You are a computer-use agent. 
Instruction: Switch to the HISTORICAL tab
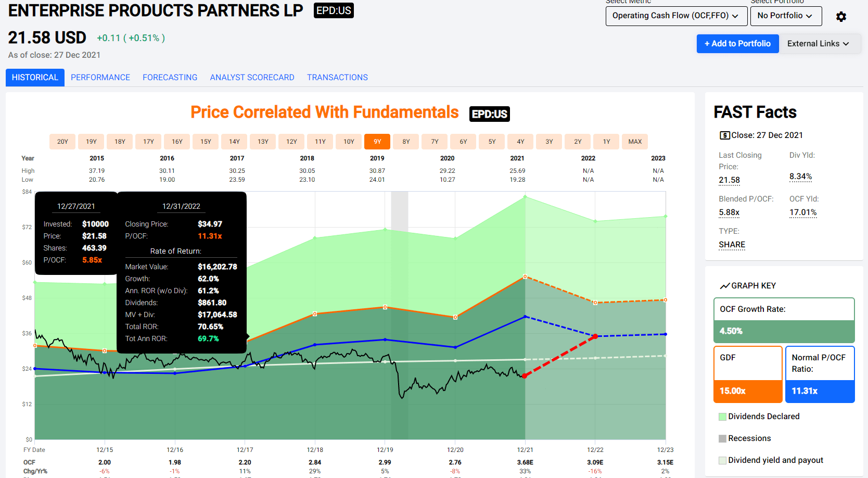tap(35, 78)
